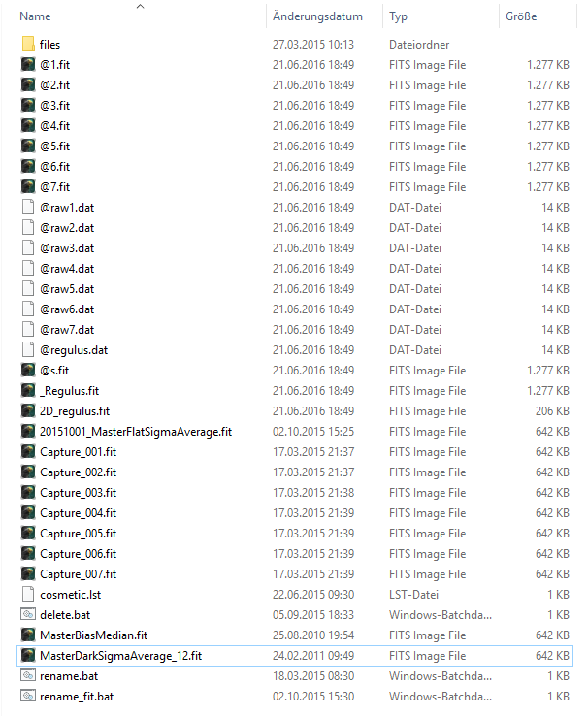
Task: Click the files folder icon
Action: pos(28,45)
